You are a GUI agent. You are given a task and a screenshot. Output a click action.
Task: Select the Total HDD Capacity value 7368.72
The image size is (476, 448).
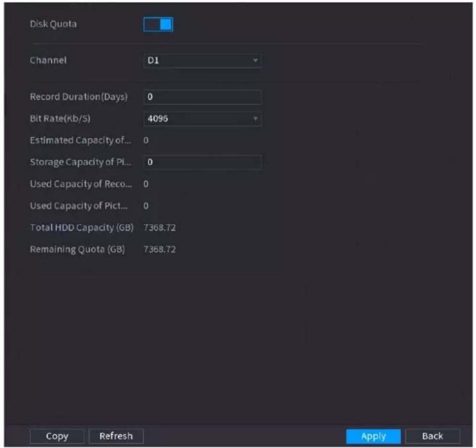[160, 228]
